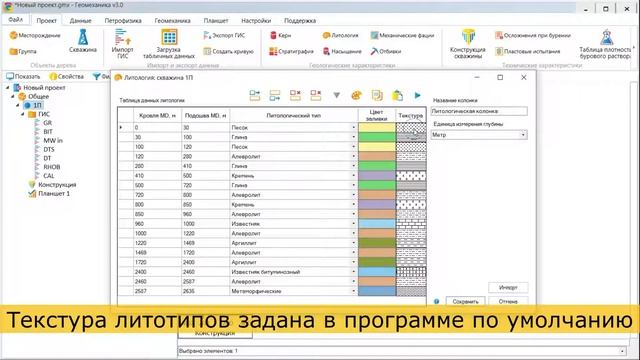Viewport: 640px width, 360px height.
Task: Click Экспорт ГИС in ribbon
Action: coord(224,36)
